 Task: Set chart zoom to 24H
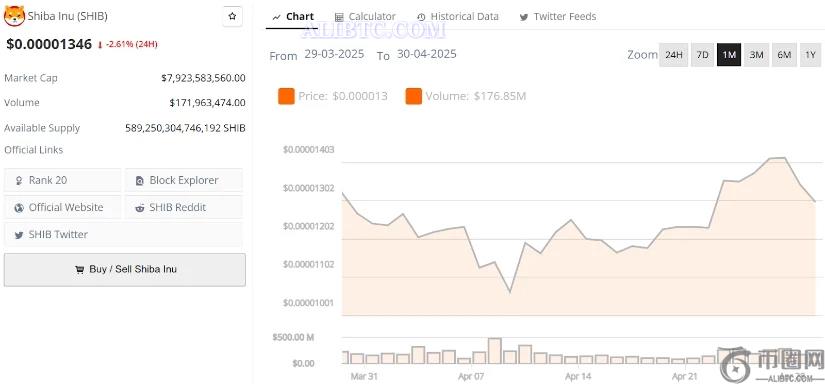(x=673, y=55)
